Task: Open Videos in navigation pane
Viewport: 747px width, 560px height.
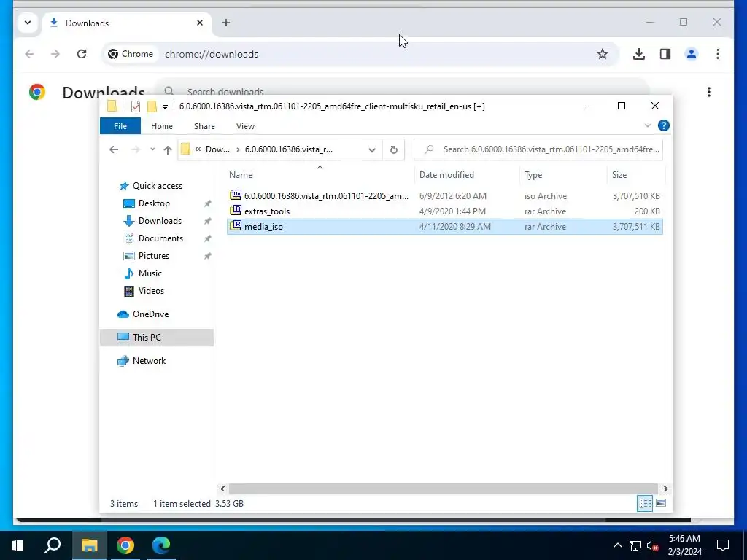Action: pyautogui.click(x=151, y=291)
